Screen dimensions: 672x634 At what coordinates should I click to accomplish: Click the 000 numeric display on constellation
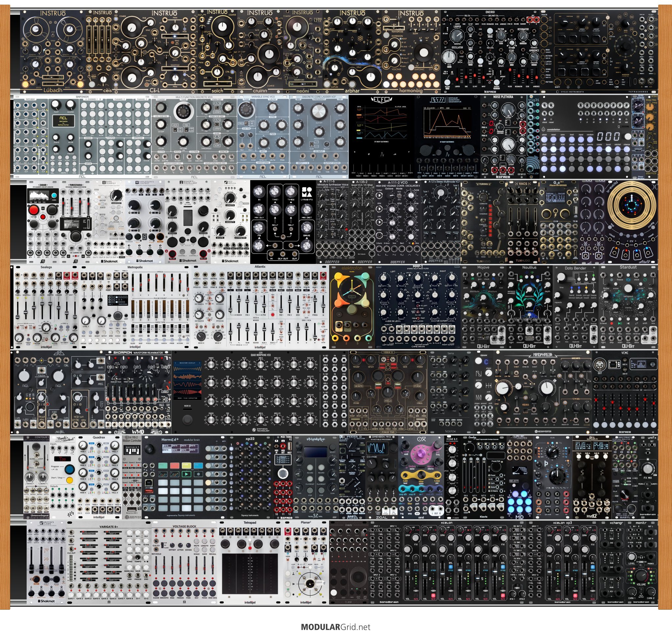(x=608, y=136)
